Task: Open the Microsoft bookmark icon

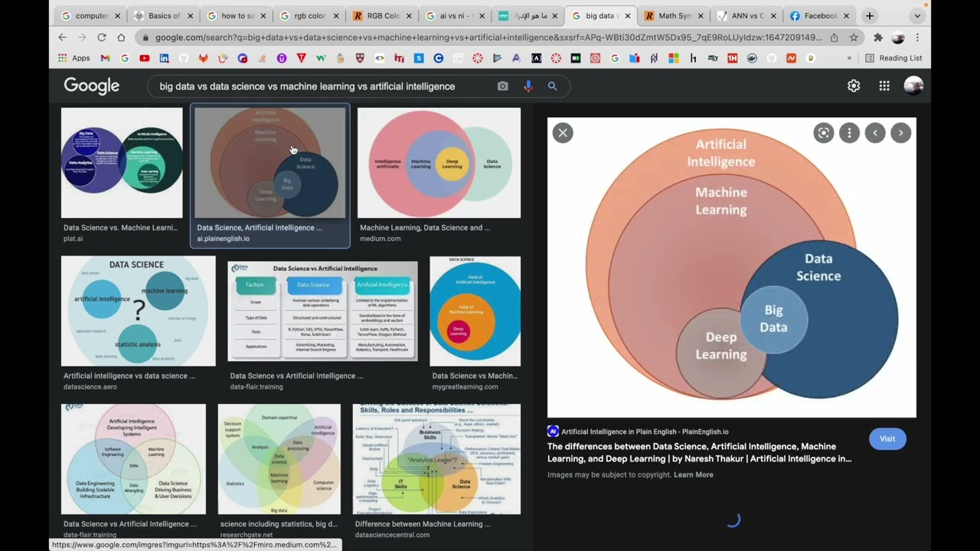Action: pyautogui.click(x=673, y=58)
